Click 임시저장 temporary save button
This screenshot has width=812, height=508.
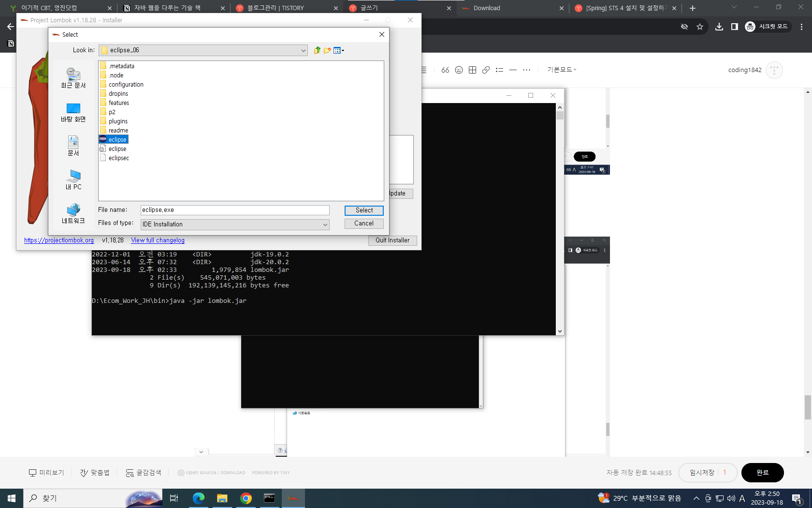(x=708, y=473)
